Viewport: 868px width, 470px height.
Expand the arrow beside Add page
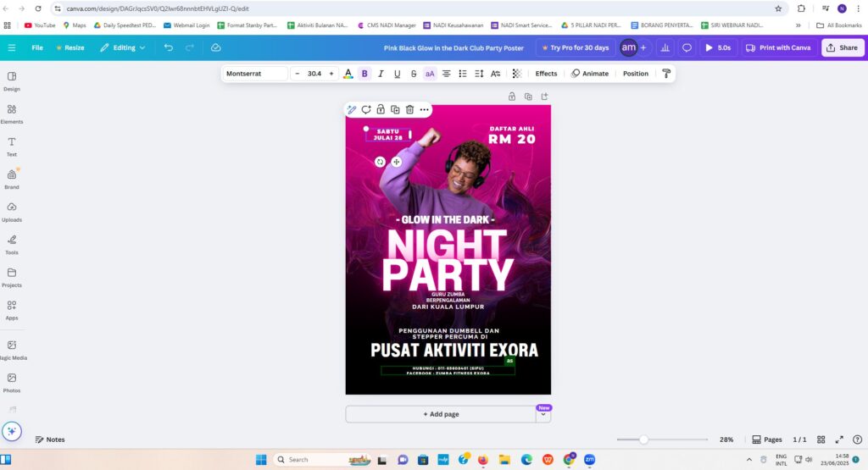542,415
